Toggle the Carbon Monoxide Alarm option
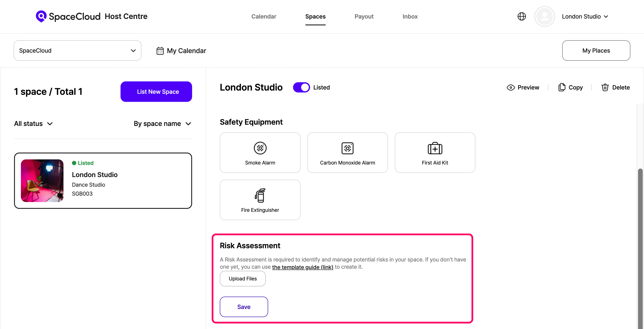Screen dimensions: 644x329 (x=347, y=153)
